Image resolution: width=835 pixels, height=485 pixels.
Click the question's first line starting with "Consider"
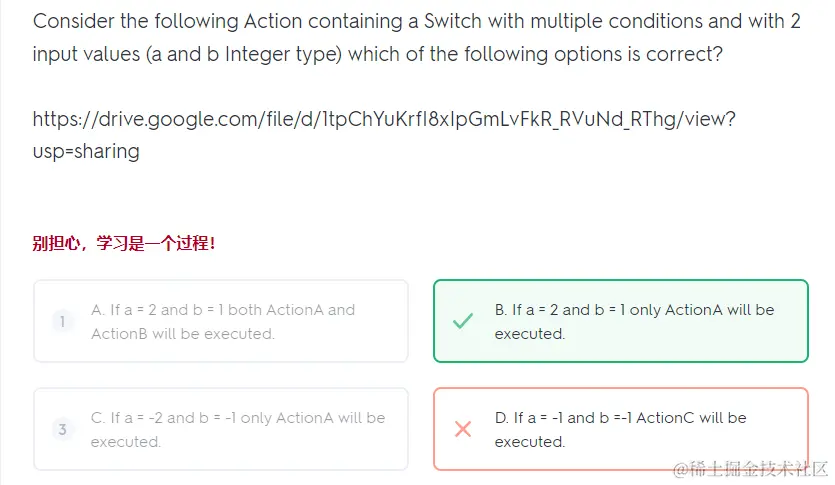(416, 21)
